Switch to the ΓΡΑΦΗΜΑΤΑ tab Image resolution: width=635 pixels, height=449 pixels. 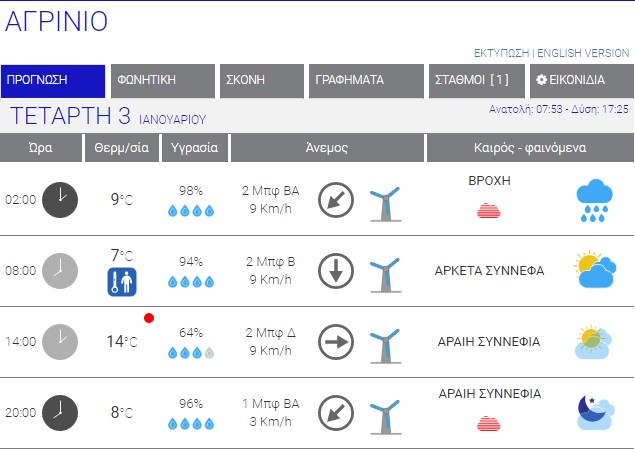[x=366, y=81]
